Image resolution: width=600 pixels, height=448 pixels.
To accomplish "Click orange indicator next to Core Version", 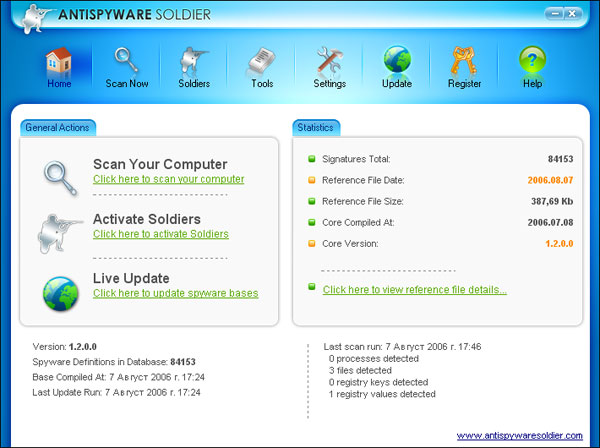I will [312, 243].
